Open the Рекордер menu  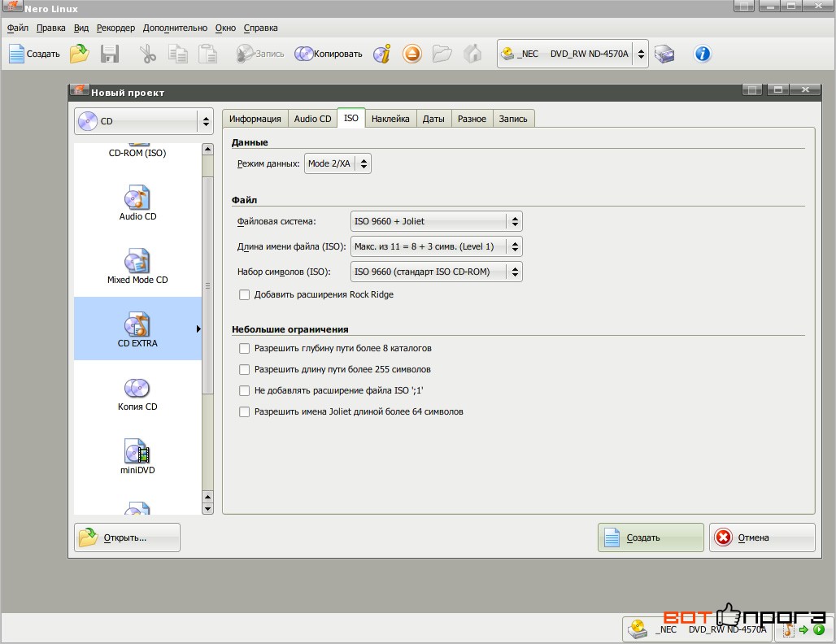click(115, 28)
